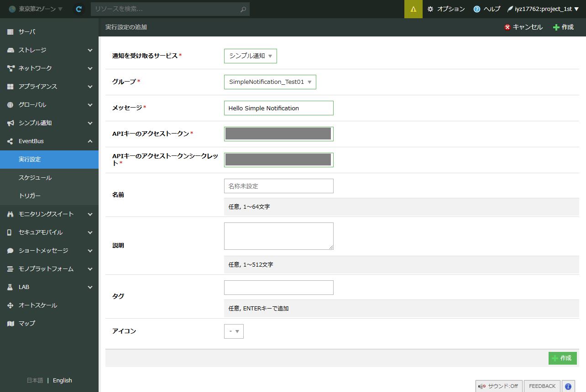
Task: Open the Auto Scale sidebar item
Action: click(37, 305)
